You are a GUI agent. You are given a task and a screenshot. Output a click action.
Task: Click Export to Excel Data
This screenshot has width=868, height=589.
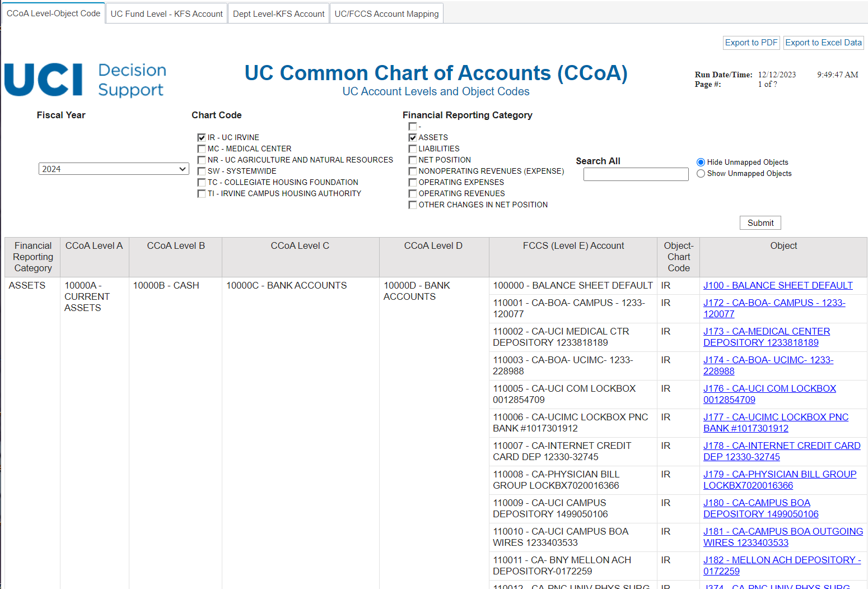point(823,43)
